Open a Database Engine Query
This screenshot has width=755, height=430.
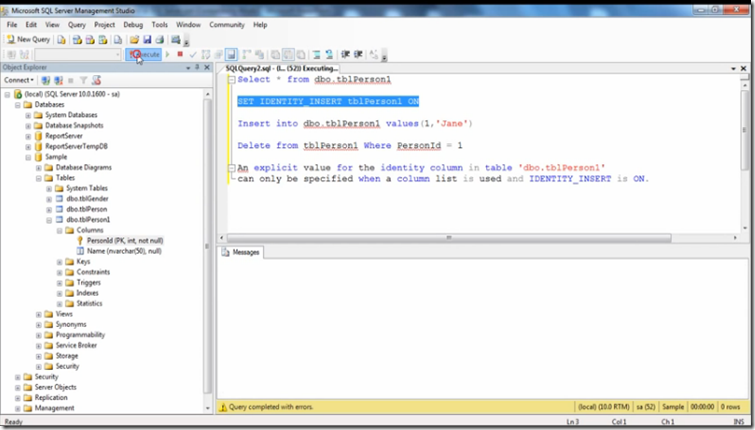tap(61, 39)
